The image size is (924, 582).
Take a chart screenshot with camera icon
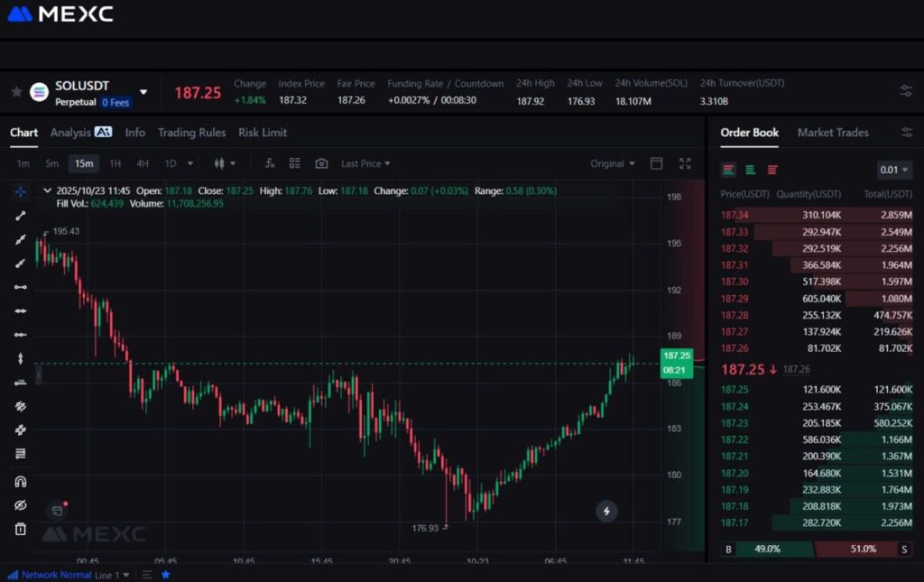321,163
